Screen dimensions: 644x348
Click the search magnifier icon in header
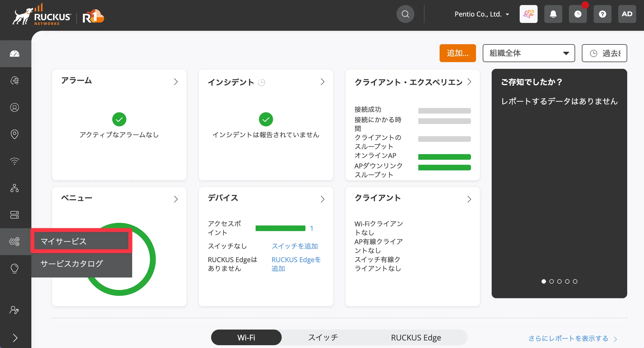point(405,14)
